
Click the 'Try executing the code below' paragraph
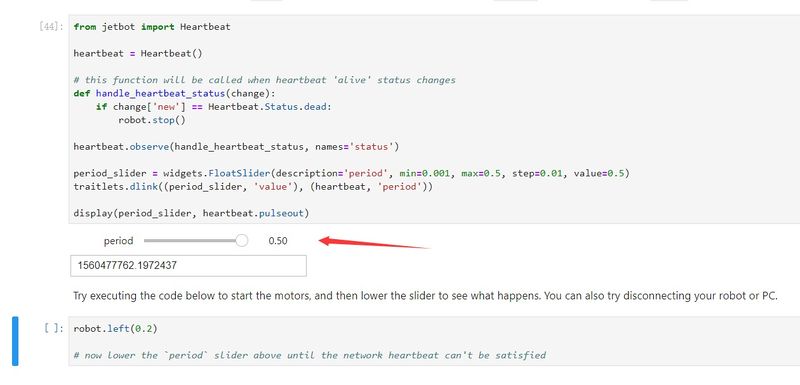pyautogui.click(x=426, y=296)
